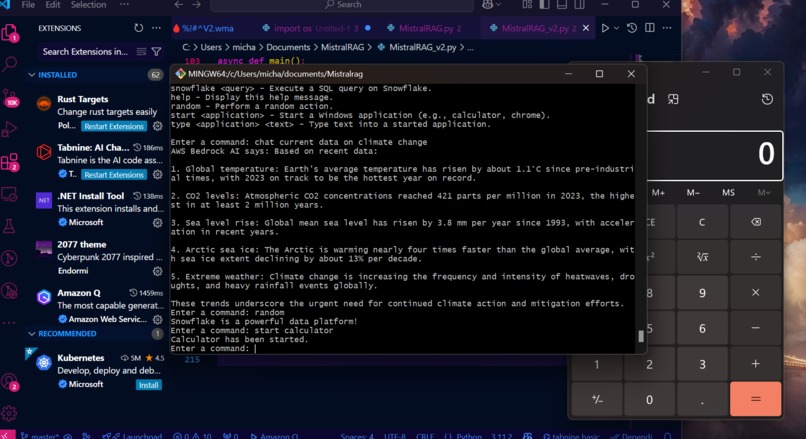
Task: Click Calculator keep on top icon
Action: pyautogui.click(x=673, y=99)
